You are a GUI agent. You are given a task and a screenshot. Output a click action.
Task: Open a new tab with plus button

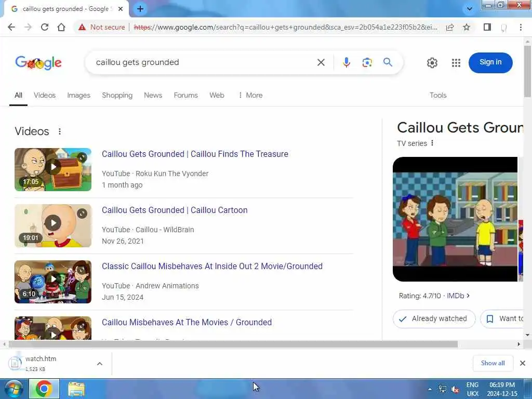point(140,9)
